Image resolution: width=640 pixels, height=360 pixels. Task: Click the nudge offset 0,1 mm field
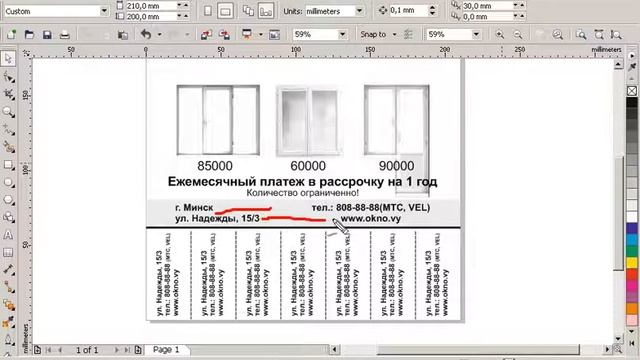tap(409, 11)
